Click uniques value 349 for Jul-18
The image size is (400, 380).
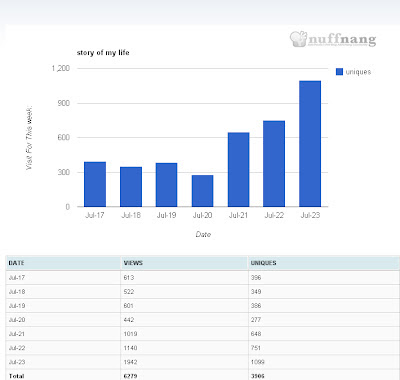256,292
